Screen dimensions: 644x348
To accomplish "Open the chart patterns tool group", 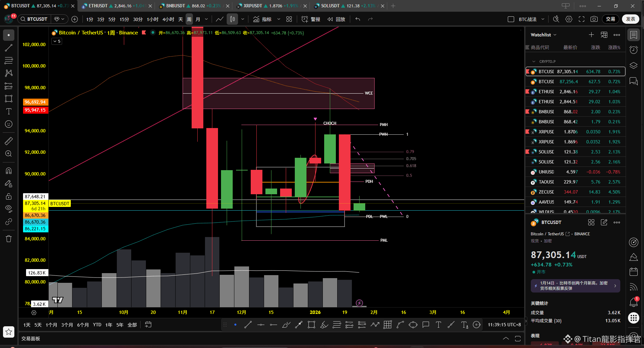I will pos(9,73).
